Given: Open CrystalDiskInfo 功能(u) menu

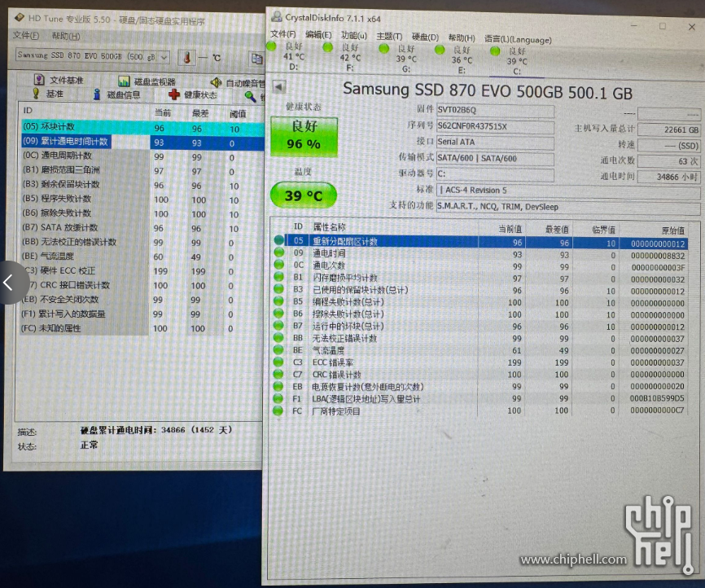Looking at the screenshot, I should tap(354, 36).
